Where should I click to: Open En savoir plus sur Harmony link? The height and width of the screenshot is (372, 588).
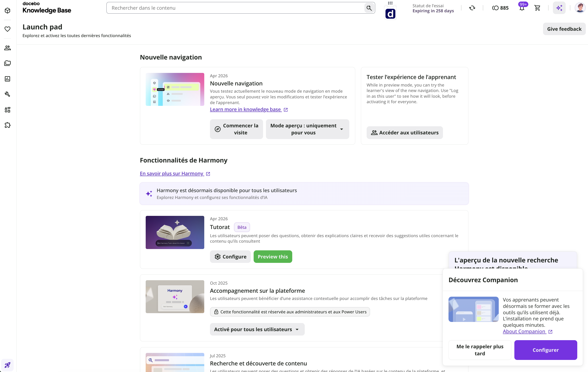[x=175, y=173]
